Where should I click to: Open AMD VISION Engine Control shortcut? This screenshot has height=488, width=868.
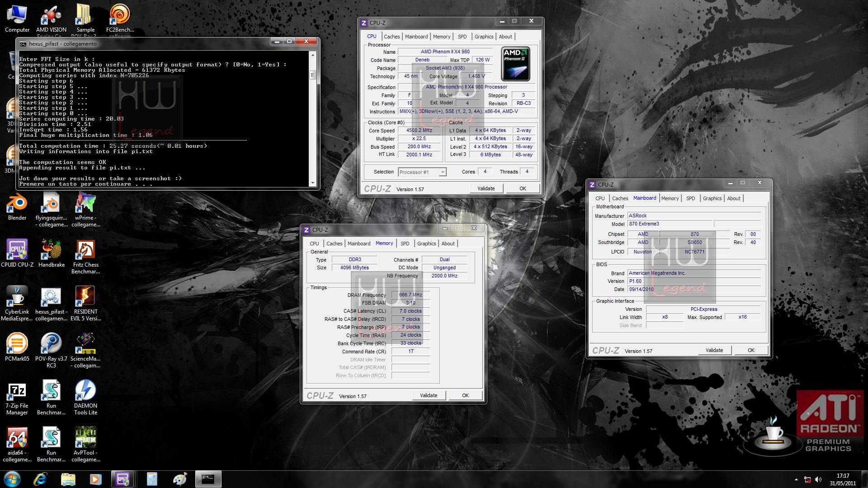click(51, 19)
